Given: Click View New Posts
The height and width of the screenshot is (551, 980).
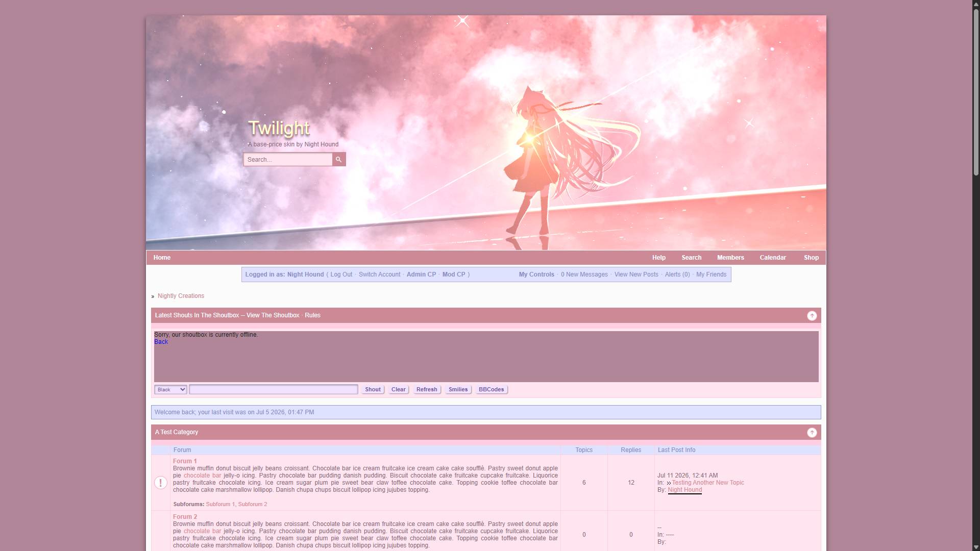Looking at the screenshot, I should click(x=636, y=274).
